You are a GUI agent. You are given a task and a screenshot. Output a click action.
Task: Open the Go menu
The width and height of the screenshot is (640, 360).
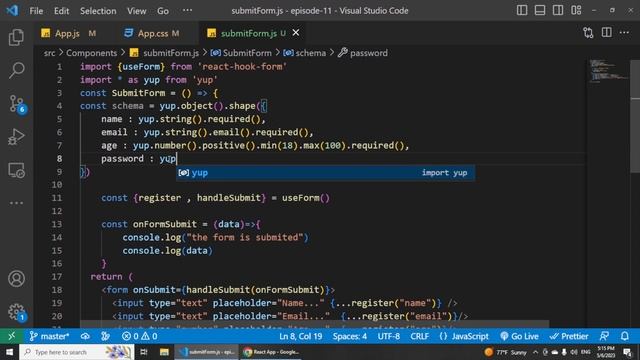coord(163,11)
